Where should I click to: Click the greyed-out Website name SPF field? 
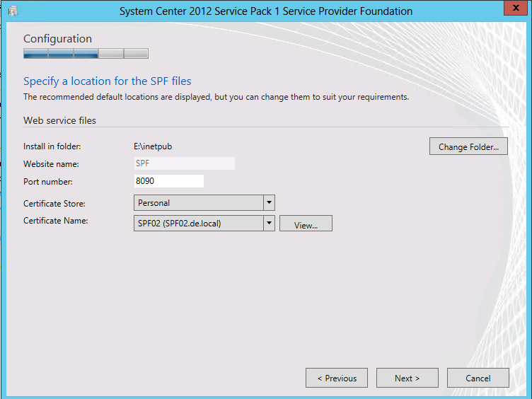[184, 163]
